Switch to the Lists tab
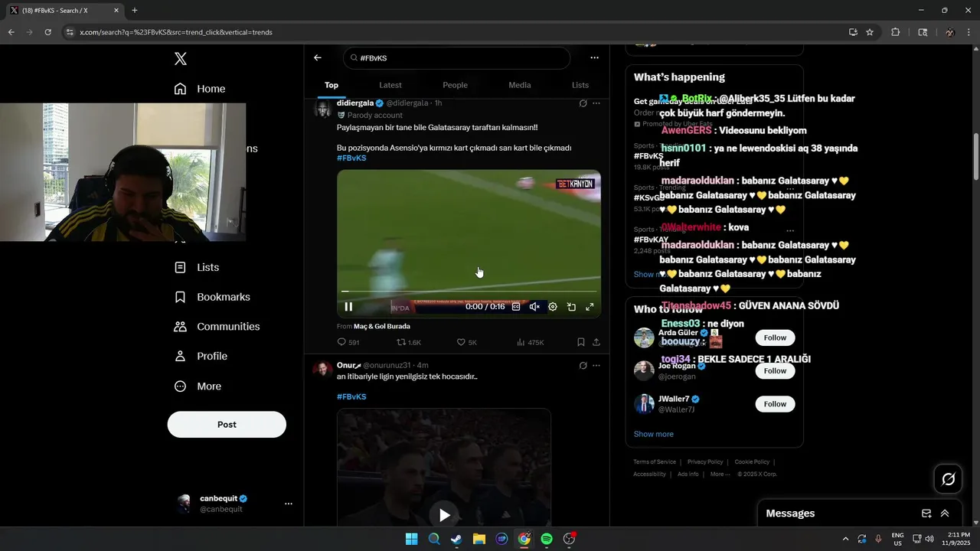The image size is (980, 551). tap(580, 85)
